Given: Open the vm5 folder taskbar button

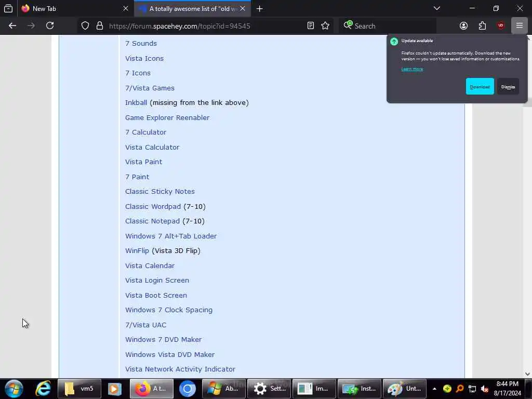Looking at the screenshot, I should (x=79, y=389).
